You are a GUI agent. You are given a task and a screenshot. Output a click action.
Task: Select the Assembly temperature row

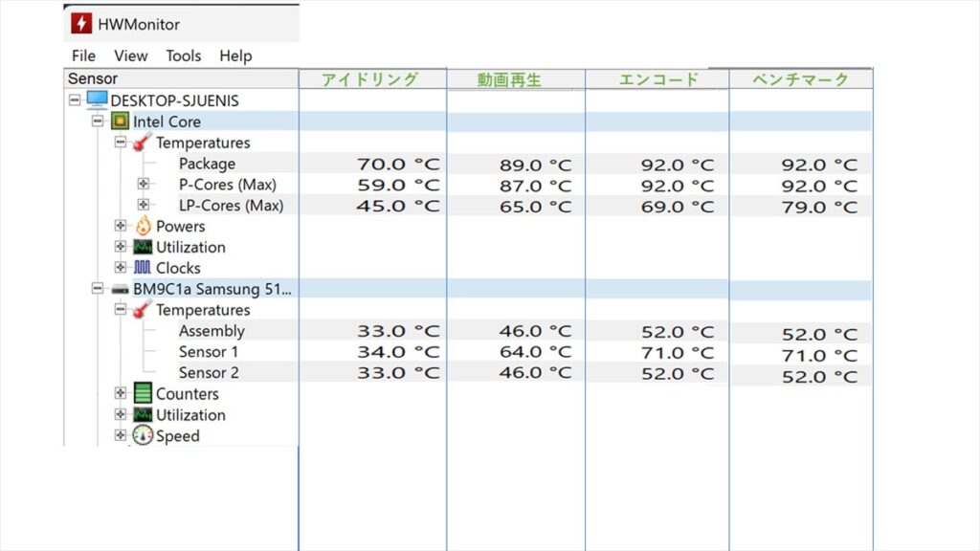point(212,330)
